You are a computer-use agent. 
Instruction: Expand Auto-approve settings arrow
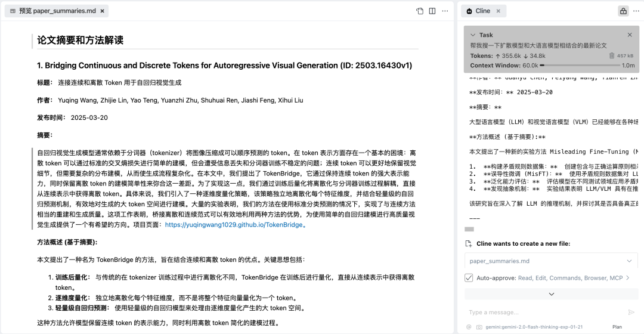click(x=627, y=278)
